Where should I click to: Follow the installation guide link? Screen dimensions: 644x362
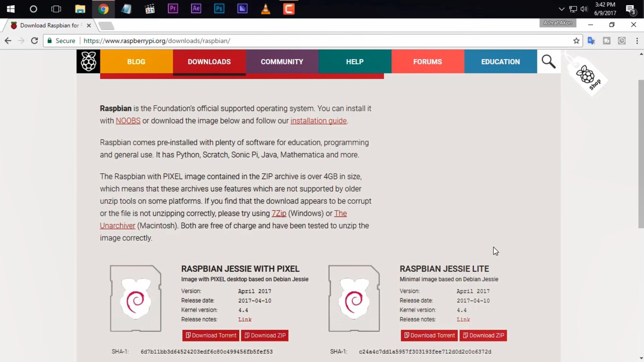point(318,121)
